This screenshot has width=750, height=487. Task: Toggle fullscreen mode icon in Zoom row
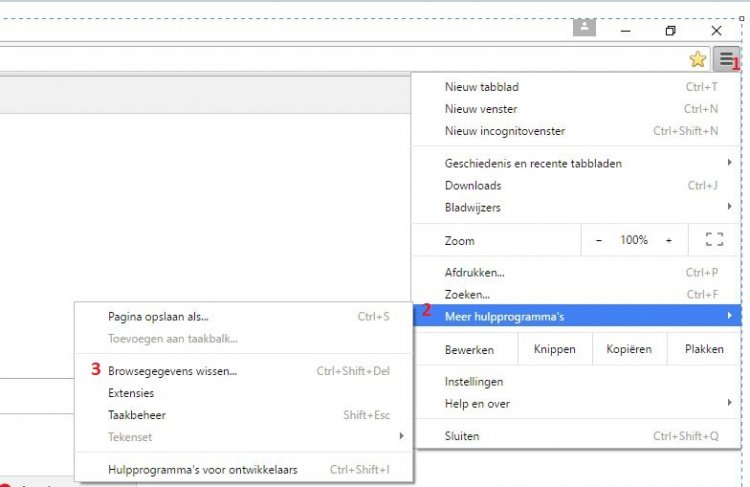click(x=713, y=240)
